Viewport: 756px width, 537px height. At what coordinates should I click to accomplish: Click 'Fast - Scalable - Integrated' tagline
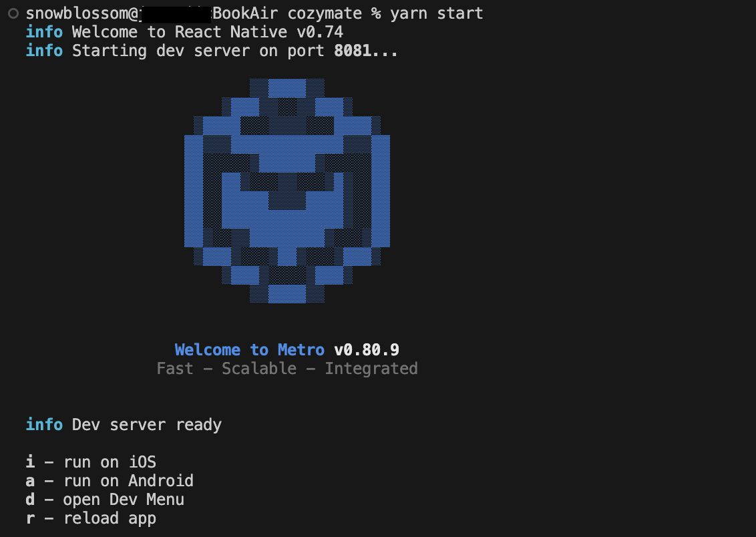coord(287,369)
